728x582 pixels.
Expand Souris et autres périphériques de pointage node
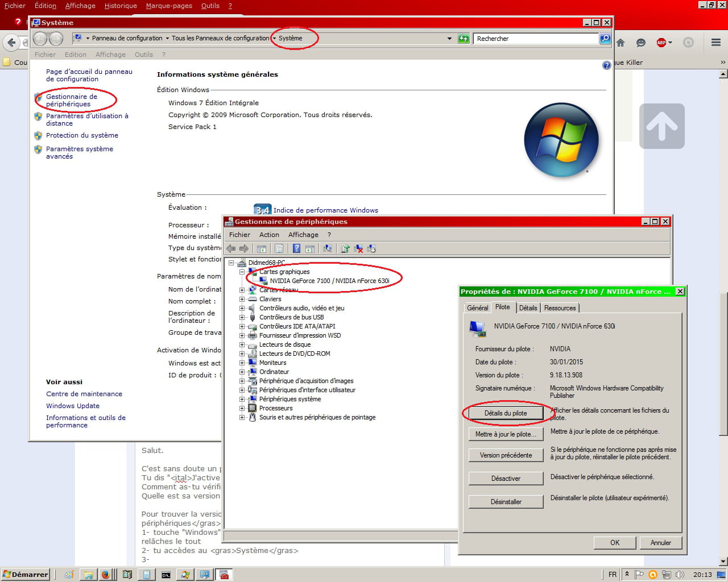pos(242,417)
